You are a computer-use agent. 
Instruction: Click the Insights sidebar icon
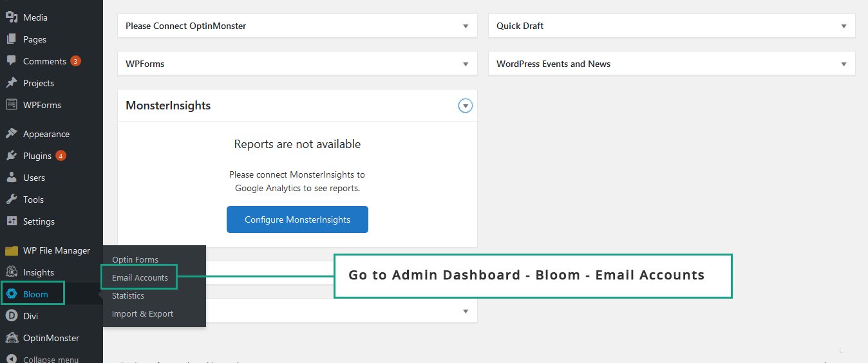coord(11,272)
